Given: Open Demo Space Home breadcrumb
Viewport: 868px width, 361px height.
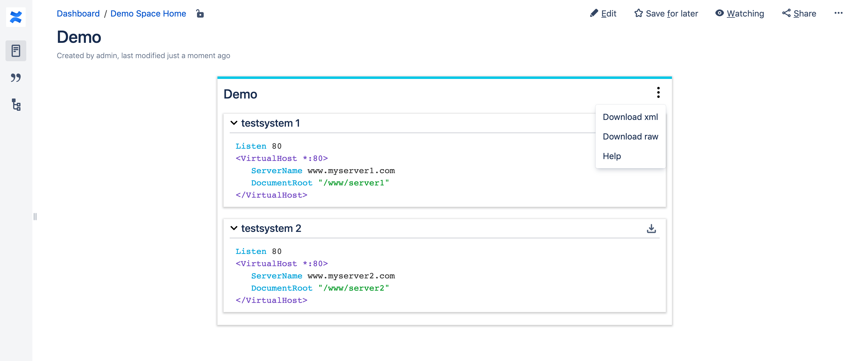Looking at the screenshot, I should click(x=148, y=13).
